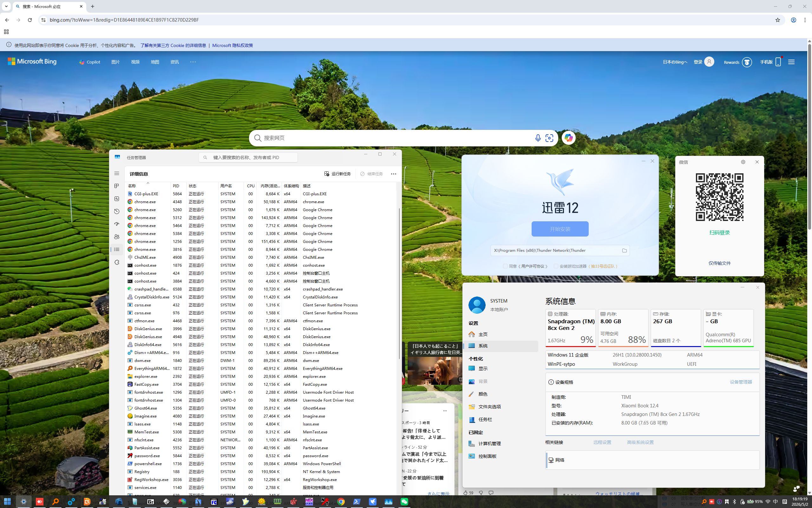
Task: Click 运行新任务 in Task Manager
Action: pos(337,174)
